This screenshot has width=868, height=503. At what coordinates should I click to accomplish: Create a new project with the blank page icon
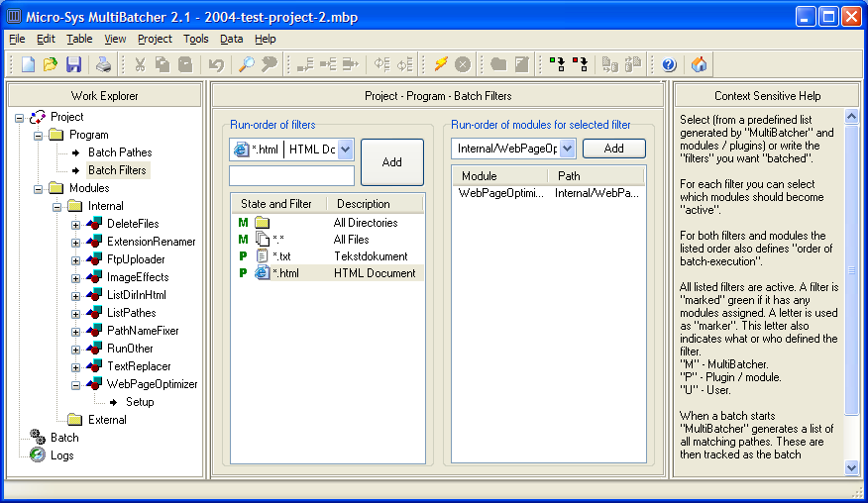[x=28, y=64]
